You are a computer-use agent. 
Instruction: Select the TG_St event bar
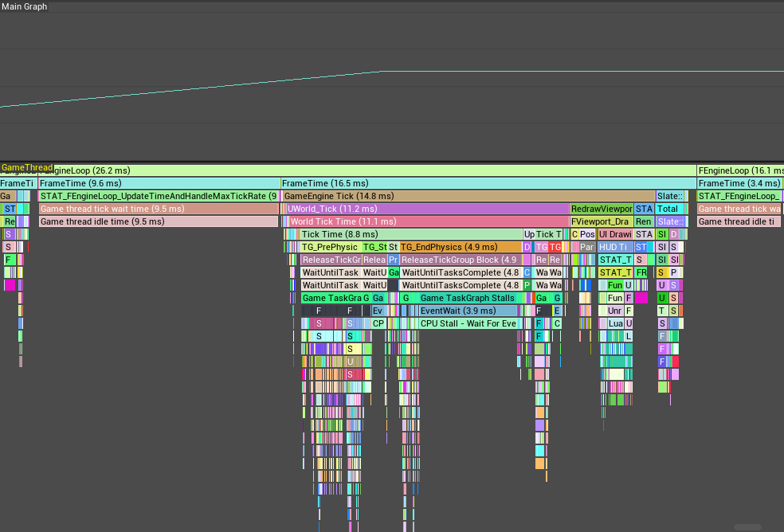(x=374, y=247)
